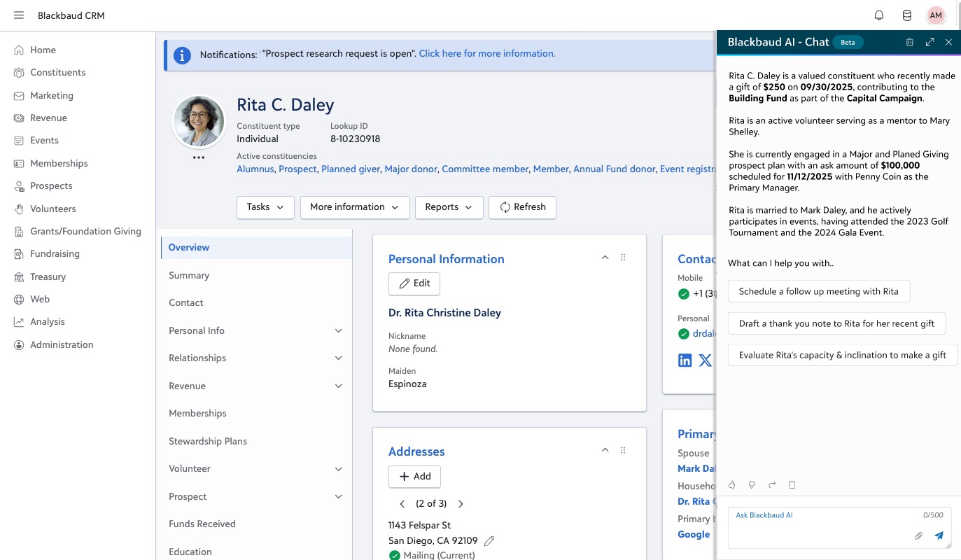This screenshot has height=560, width=961.
Task: Refresh the constituent record
Action: click(x=522, y=207)
